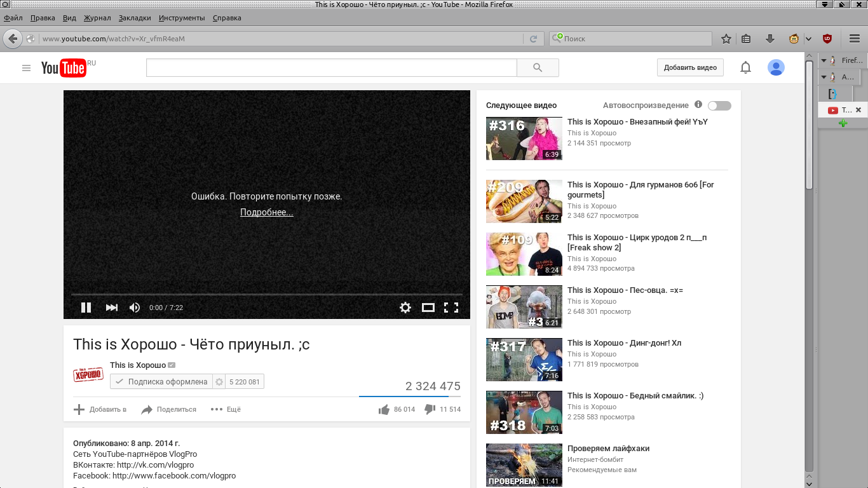This screenshot has width=868, height=488.
Task: Click the Firefox back arrow
Action: [x=13, y=39]
